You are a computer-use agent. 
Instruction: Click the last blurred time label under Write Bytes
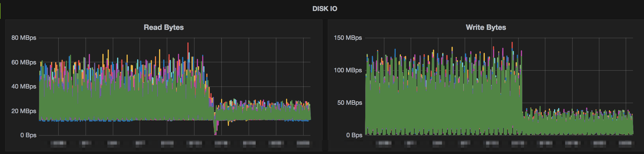(625, 143)
